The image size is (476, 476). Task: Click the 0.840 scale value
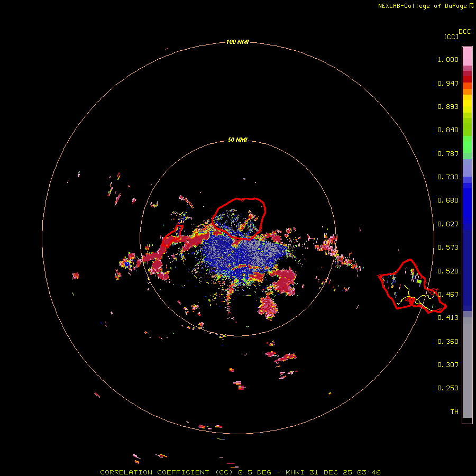(x=448, y=130)
